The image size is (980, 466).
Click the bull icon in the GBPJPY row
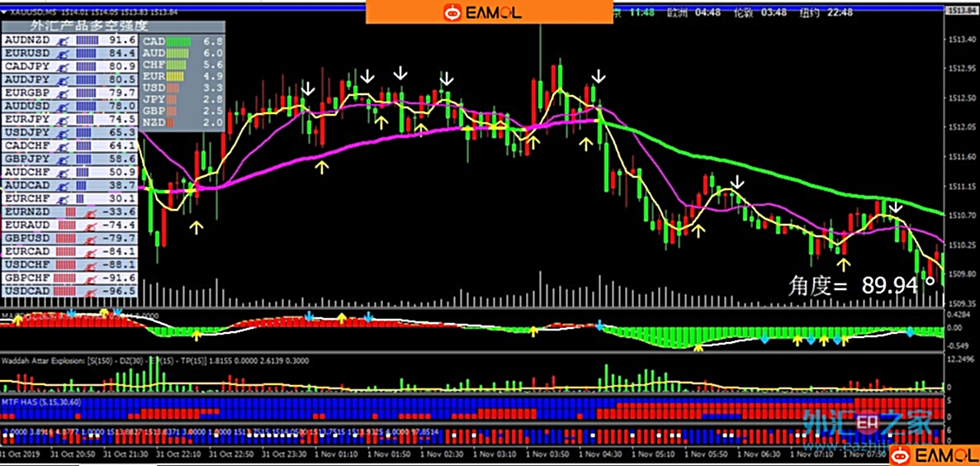63,159
